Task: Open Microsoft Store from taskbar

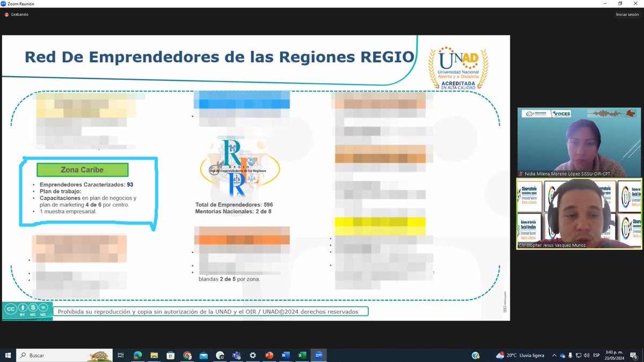Action: pyautogui.click(x=171, y=355)
